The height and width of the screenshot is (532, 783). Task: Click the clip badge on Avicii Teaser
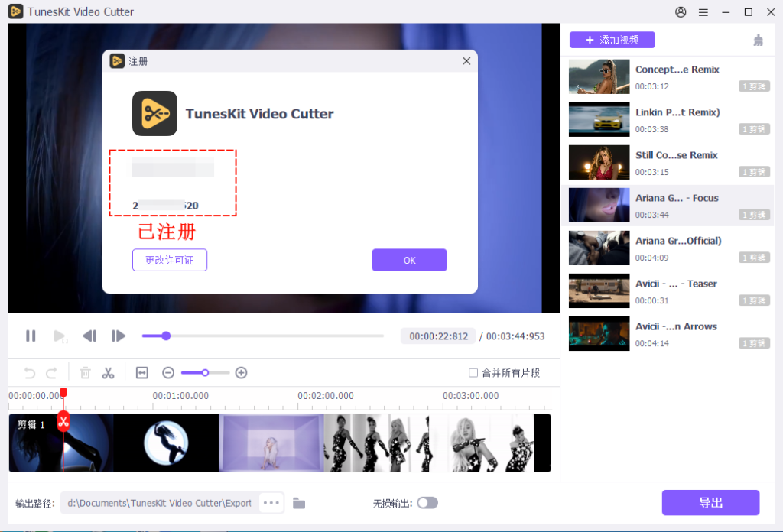click(754, 300)
